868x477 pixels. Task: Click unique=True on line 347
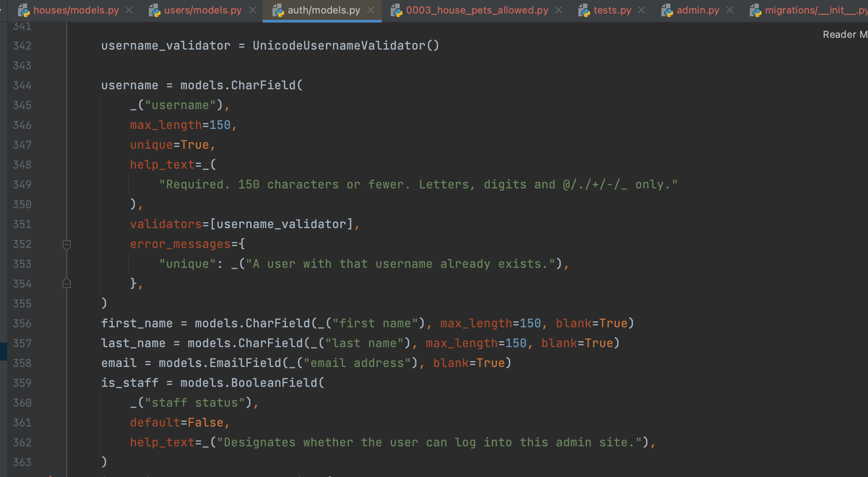coord(170,145)
